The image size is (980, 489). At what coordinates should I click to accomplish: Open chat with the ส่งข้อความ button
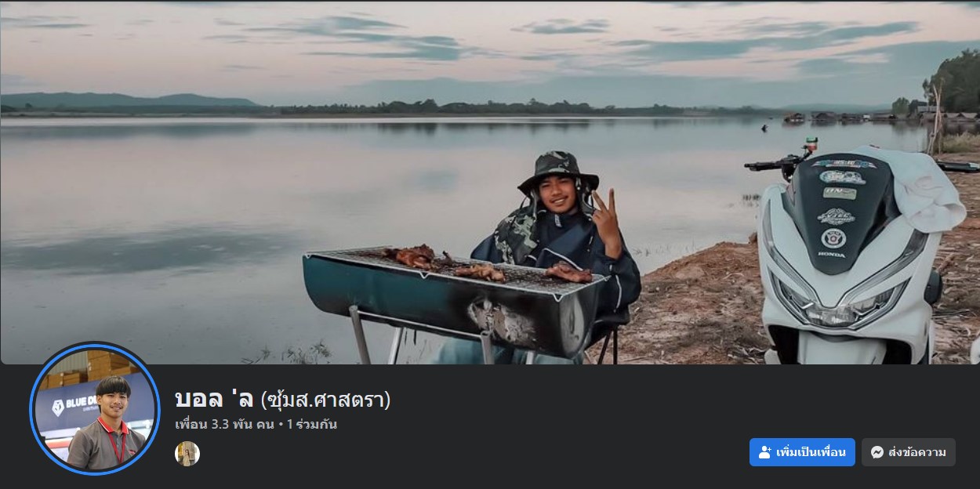[x=909, y=452]
